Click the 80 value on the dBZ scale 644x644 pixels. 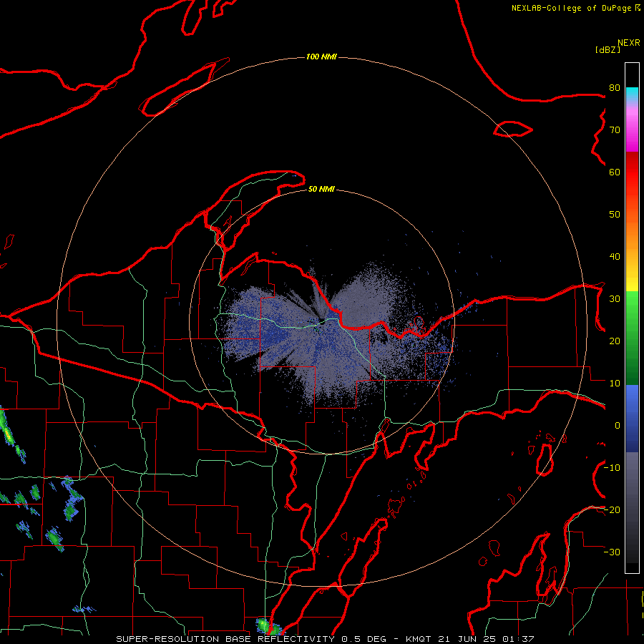click(615, 88)
